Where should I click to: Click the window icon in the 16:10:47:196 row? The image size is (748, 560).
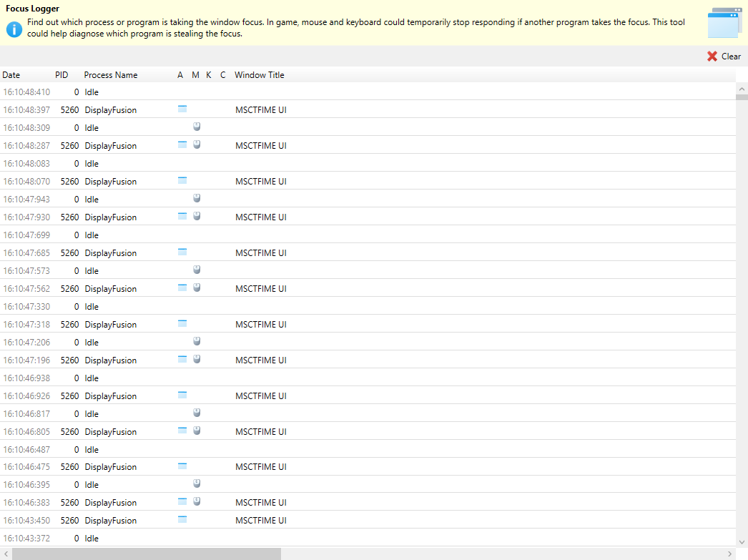[182, 359]
